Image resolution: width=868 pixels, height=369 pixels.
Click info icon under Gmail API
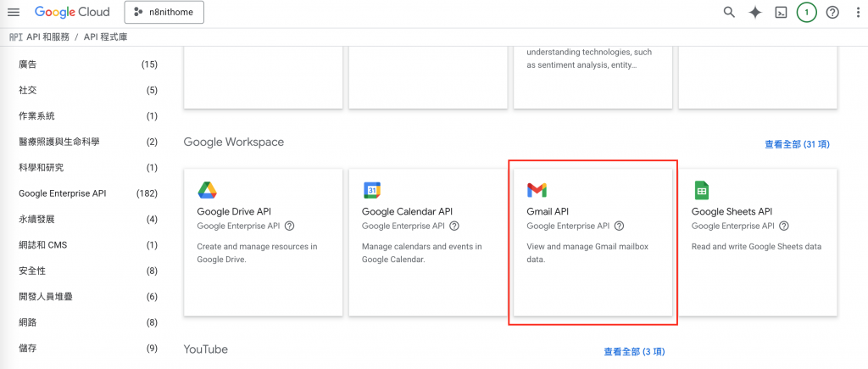[619, 226]
